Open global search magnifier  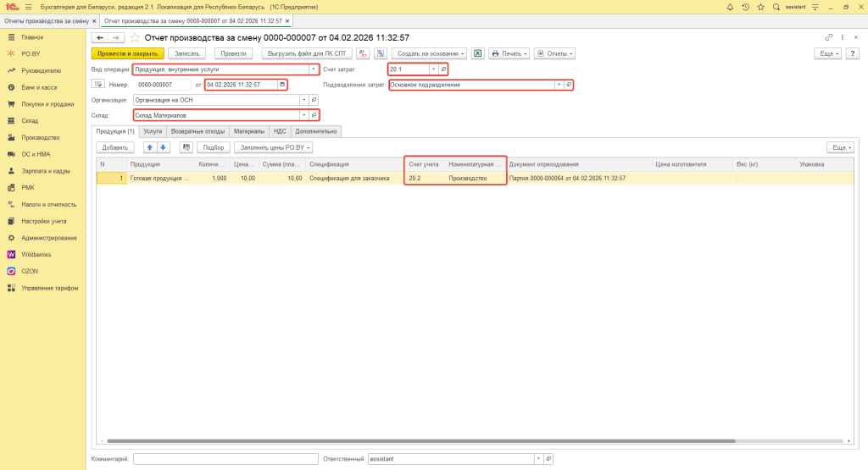click(x=776, y=7)
